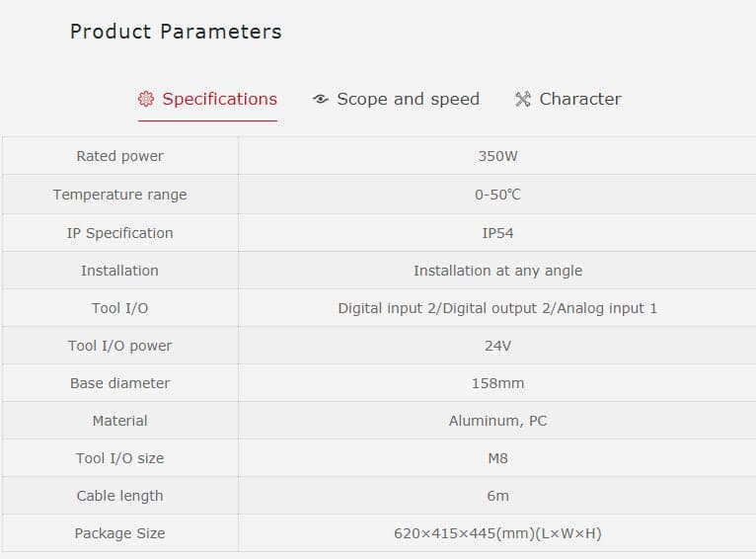
Task: Click the gear icon beside Specifications
Action: pos(146,99)
